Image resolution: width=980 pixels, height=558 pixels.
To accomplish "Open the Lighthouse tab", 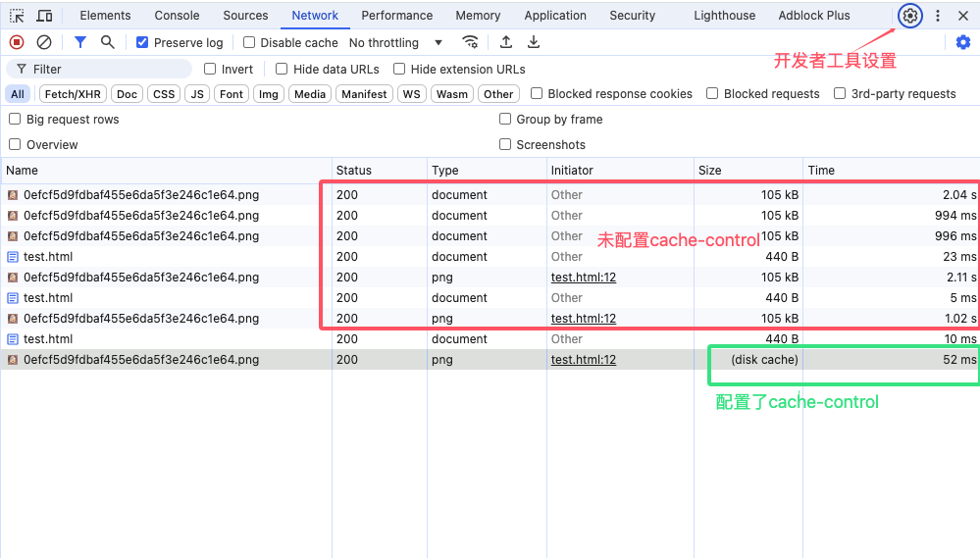I will point(724,16).
